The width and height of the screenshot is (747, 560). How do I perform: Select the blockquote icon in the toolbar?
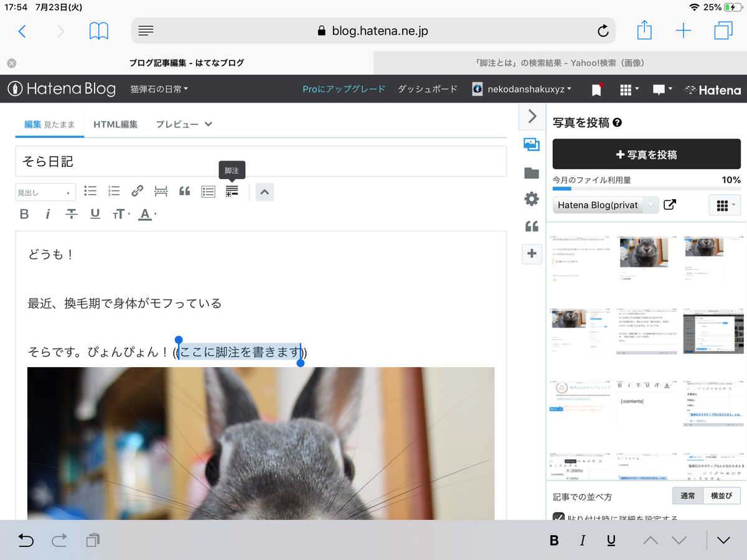[184, 192]
